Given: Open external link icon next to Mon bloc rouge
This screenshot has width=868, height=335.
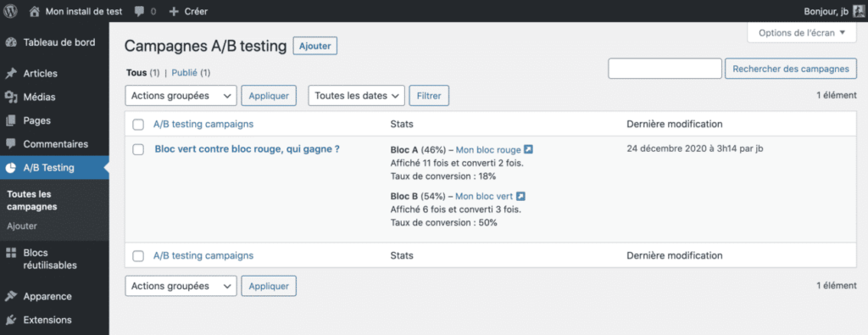Looking at the screenshot, I should coord(528,149).
